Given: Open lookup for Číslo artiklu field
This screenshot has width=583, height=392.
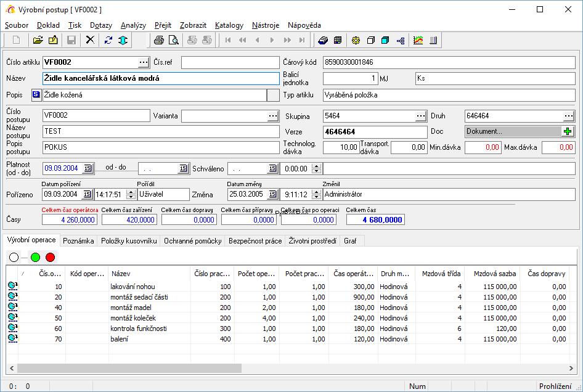Looking at the screenshot, I should tap(144, 62).
